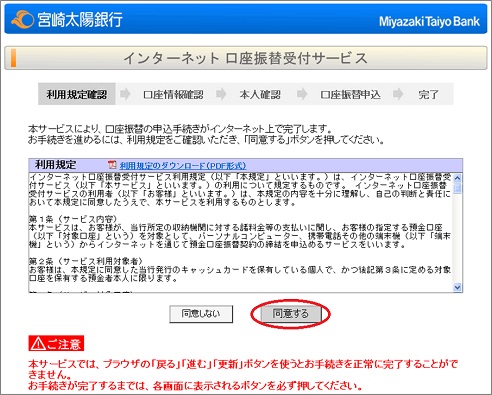Select the 本人確認 step
Screen dimensions: 492x395
coord(260,95)
